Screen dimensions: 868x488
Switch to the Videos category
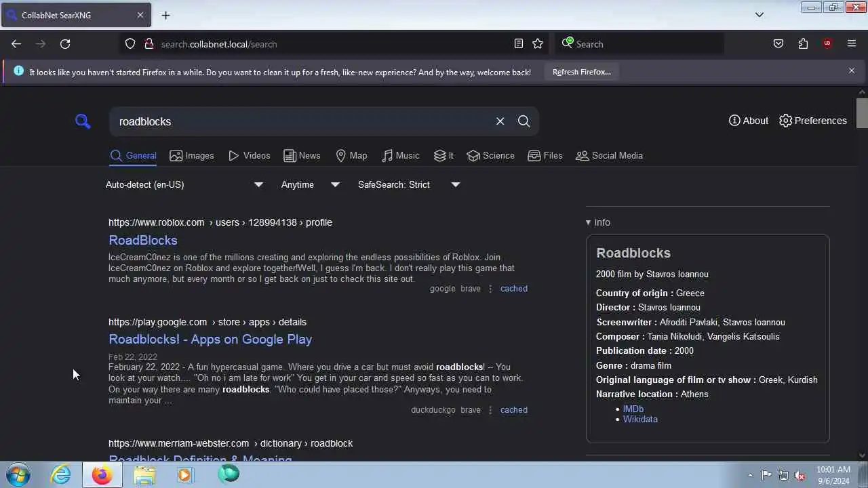click(250, 155)
